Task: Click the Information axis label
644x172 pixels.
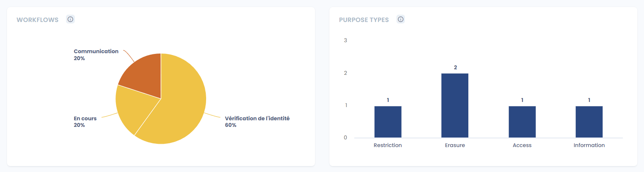Action: click(589, 145)
